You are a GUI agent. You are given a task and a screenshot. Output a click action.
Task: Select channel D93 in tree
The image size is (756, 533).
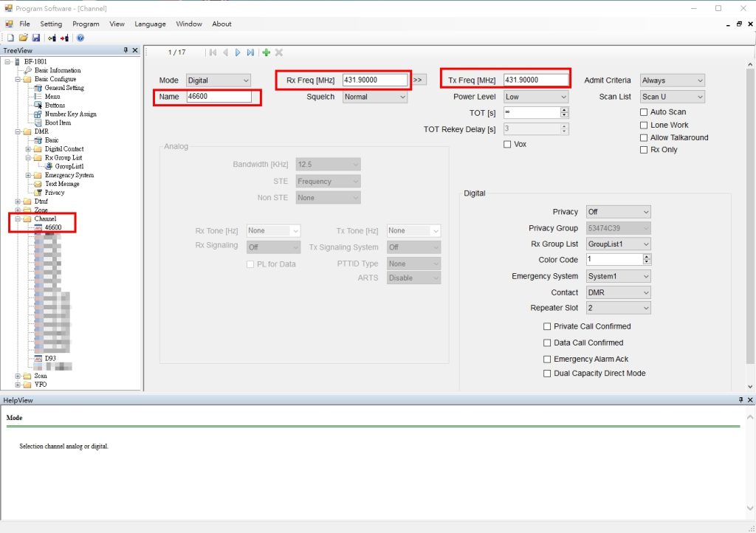50,358
